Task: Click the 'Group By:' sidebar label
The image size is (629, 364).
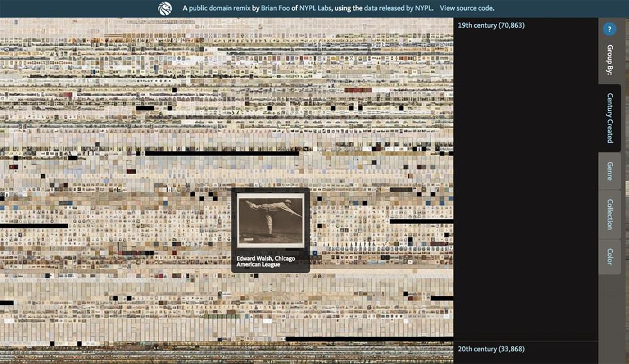Action: [610, 60]
